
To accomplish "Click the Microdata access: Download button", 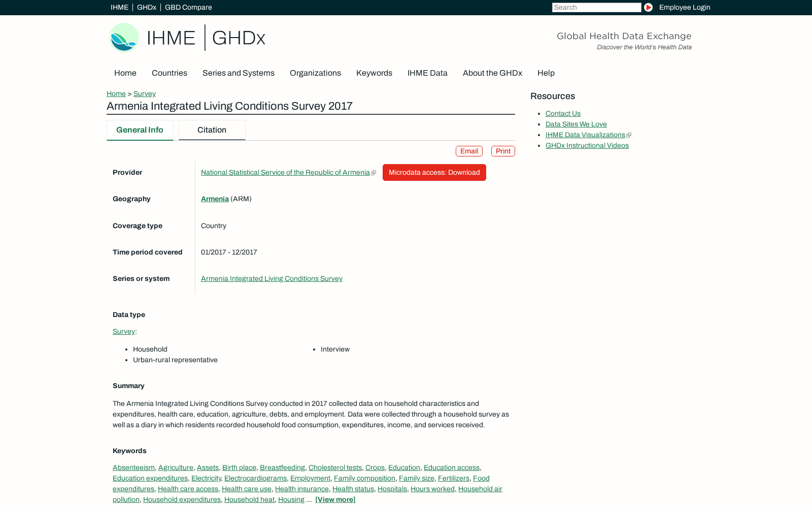I will point(434,172).
